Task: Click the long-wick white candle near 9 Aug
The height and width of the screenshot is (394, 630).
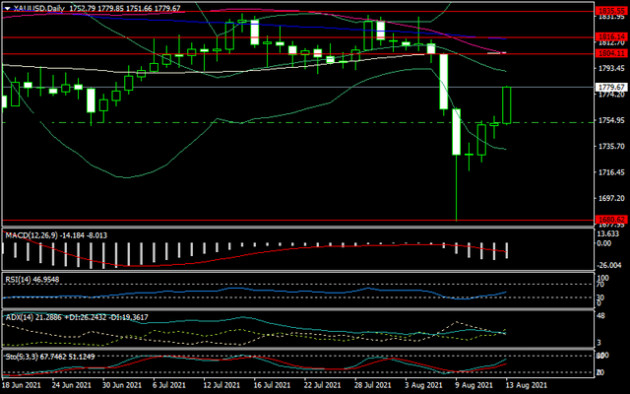Action: click(x=456, y=164)
